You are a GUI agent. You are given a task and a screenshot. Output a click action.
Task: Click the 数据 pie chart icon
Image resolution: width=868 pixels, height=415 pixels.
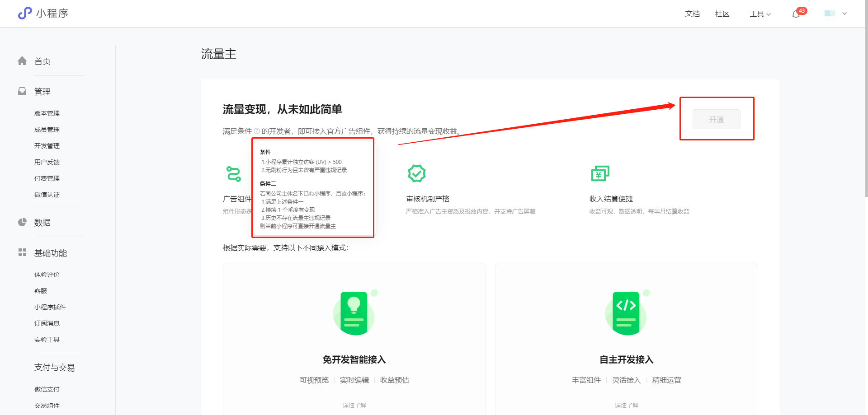point(22,222)
